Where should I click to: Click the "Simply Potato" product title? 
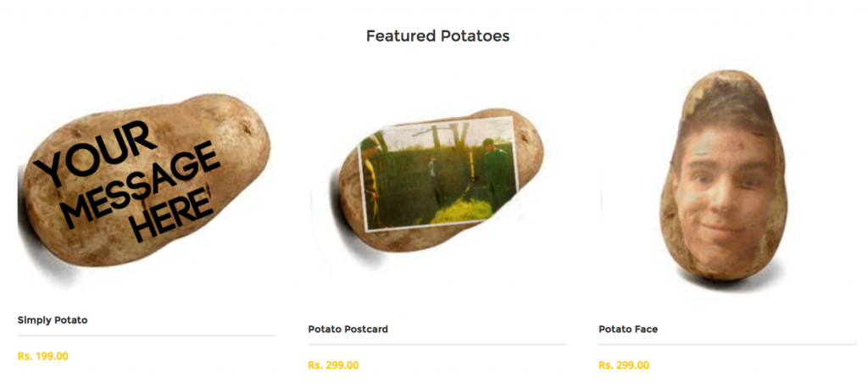53,320
